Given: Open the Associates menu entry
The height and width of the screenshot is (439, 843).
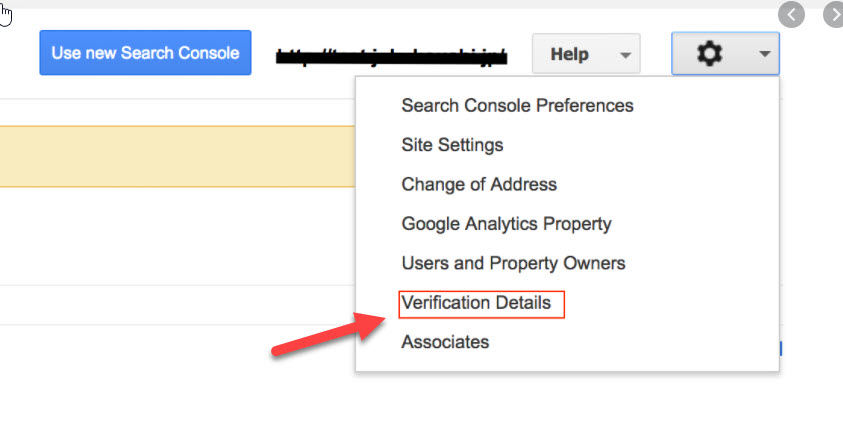Looking at the screenshot, I should click(x=445, y=342).
